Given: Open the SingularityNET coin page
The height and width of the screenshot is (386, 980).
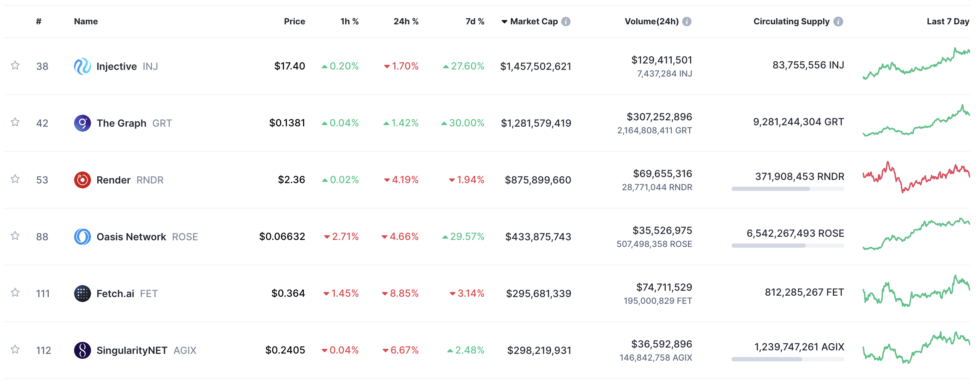Looking at the screenshot, I should click(132, 350).
